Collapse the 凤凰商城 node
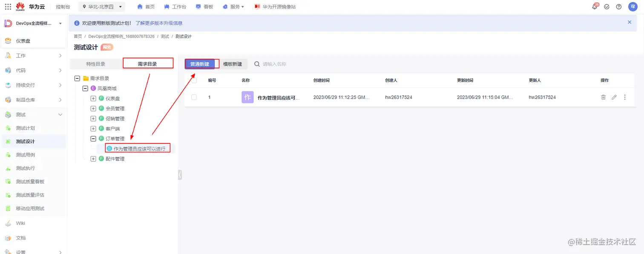 coord(85,88)
